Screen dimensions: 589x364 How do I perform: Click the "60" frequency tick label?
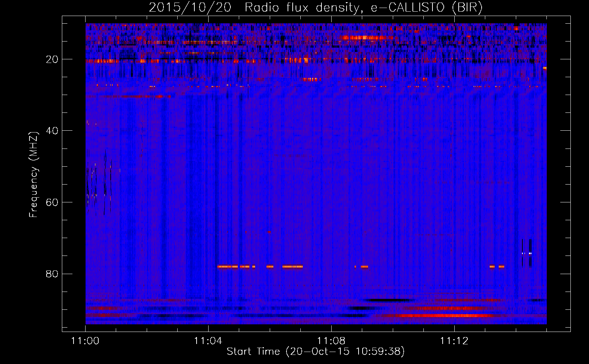click(52, 202)
